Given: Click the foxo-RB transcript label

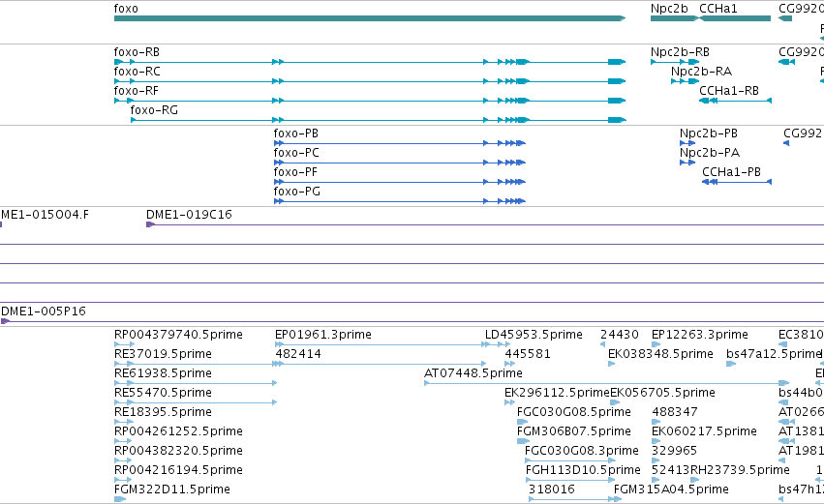Looking at the screenshot, I should [x=137, y=52].
